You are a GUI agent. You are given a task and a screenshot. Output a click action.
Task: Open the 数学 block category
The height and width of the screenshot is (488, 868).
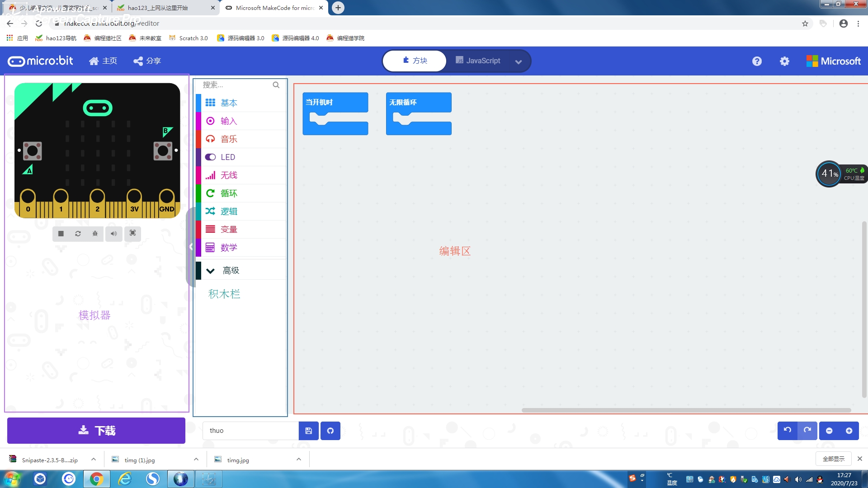[x=241, y=248]
